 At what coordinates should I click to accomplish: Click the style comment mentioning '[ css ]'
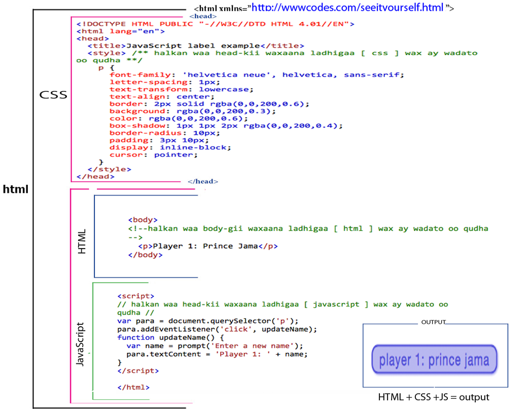pos(277,57)
